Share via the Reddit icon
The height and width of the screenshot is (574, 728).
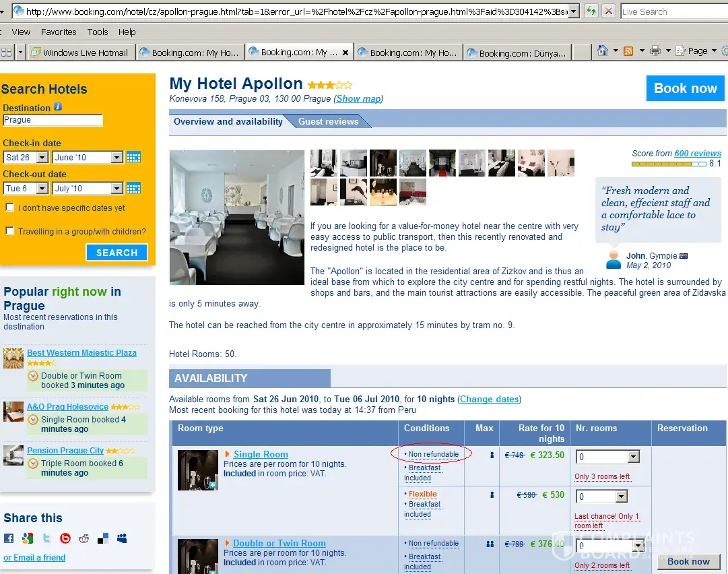[x=84, y=538]
